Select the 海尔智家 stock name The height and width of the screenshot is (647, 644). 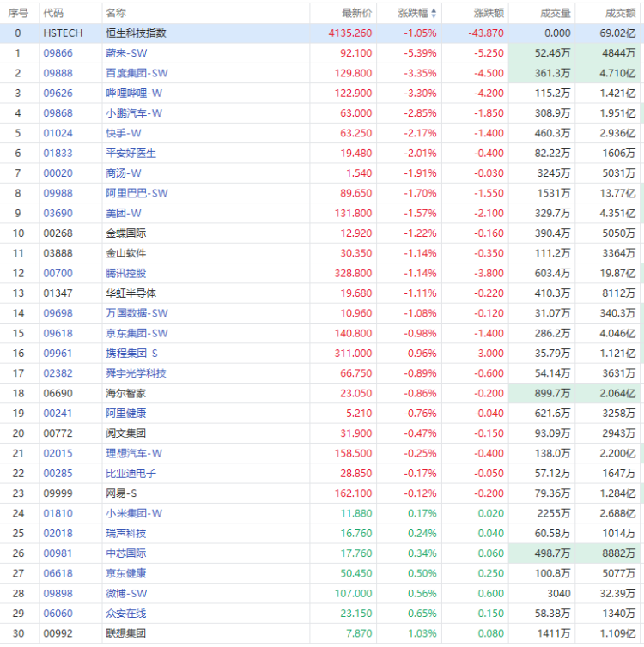pos(126,393)
